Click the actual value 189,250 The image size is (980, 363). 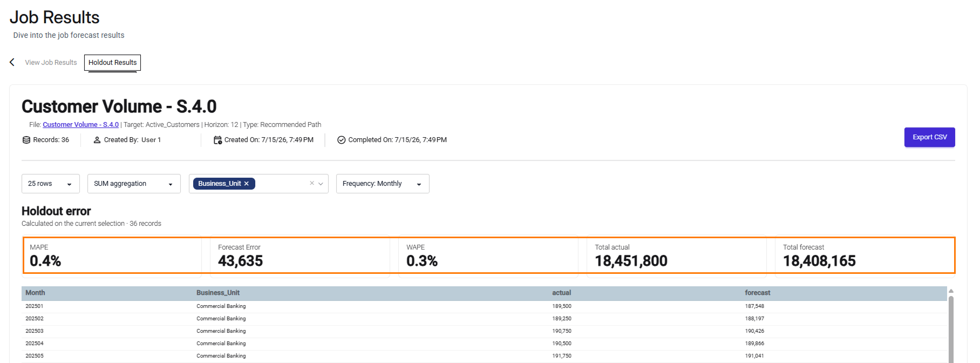562,319
